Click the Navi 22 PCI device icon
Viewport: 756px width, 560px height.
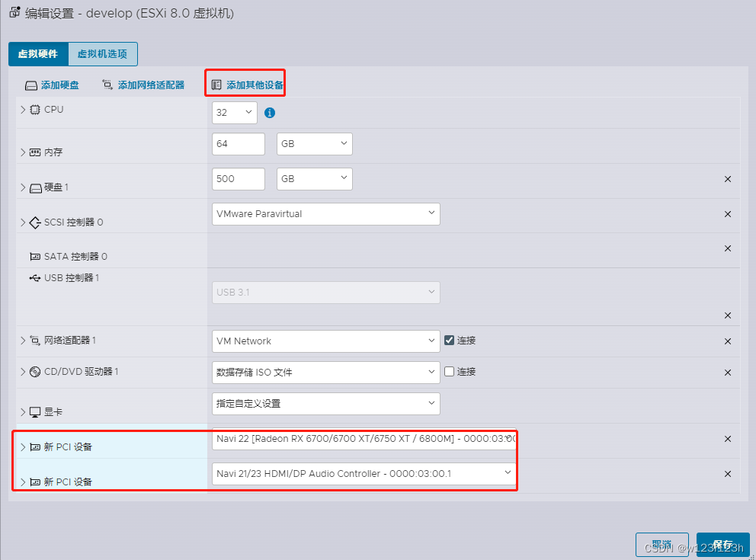(x=35, y=447)
